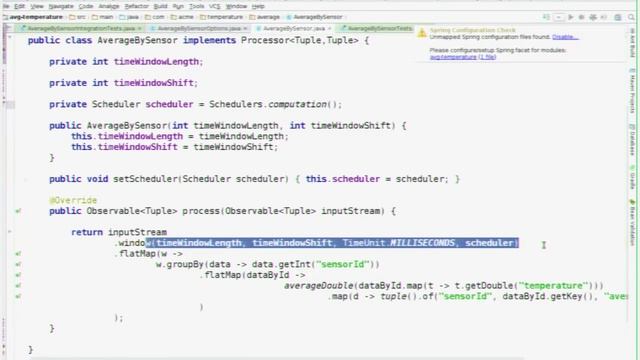Screen dimensions: 640x360
Task: Click AverageBySensor class in navigation bar
Action: (314, 17)
